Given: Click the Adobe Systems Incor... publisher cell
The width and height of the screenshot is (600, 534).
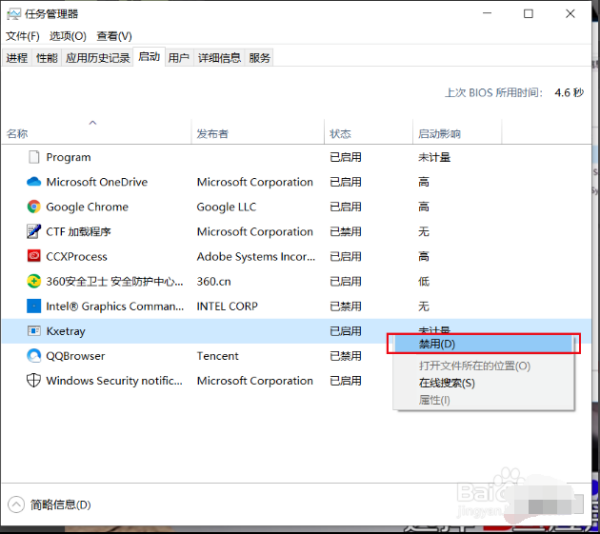Looking at the screenshot, I should (256, 256).
